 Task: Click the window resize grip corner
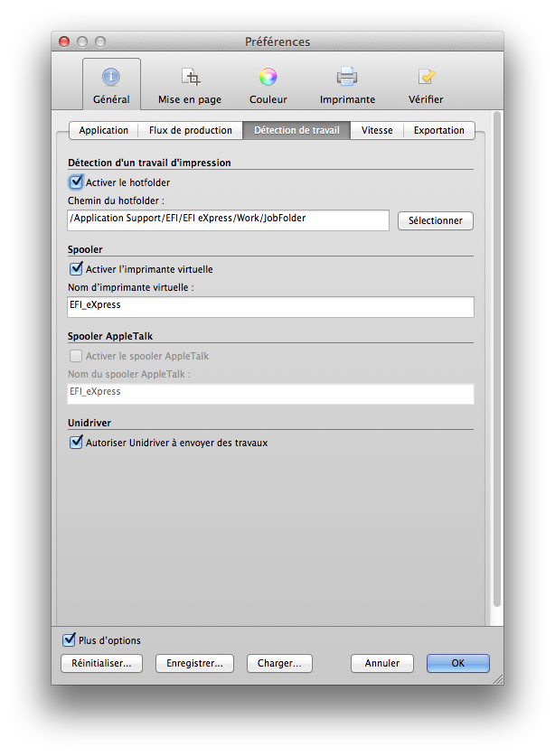click(498, 679)
